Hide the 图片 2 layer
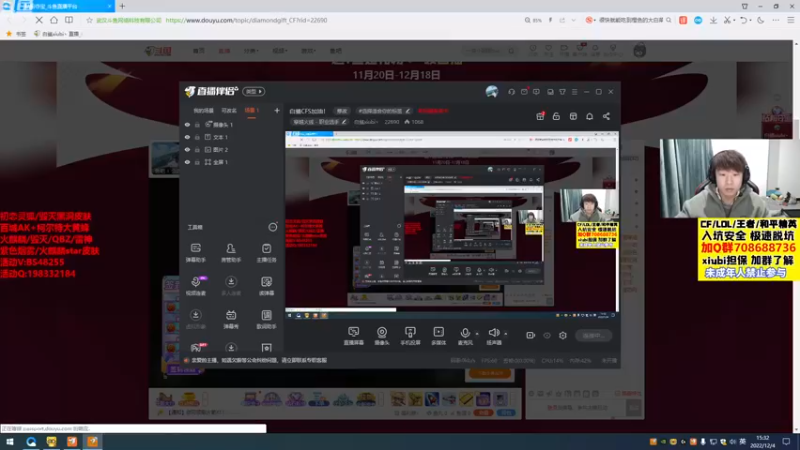 point(187,149)
